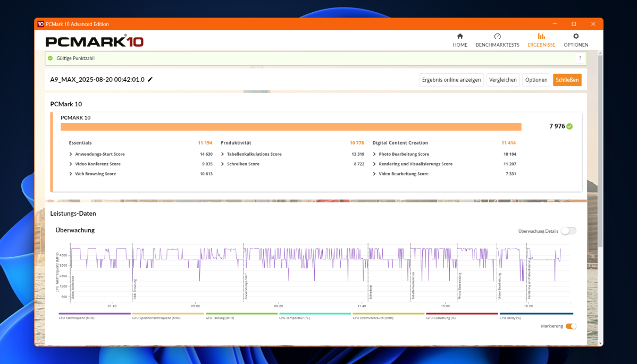Click the PCMark 10 logo
The height and width of the screenshot is (364, 637).
tap(94, 41)
